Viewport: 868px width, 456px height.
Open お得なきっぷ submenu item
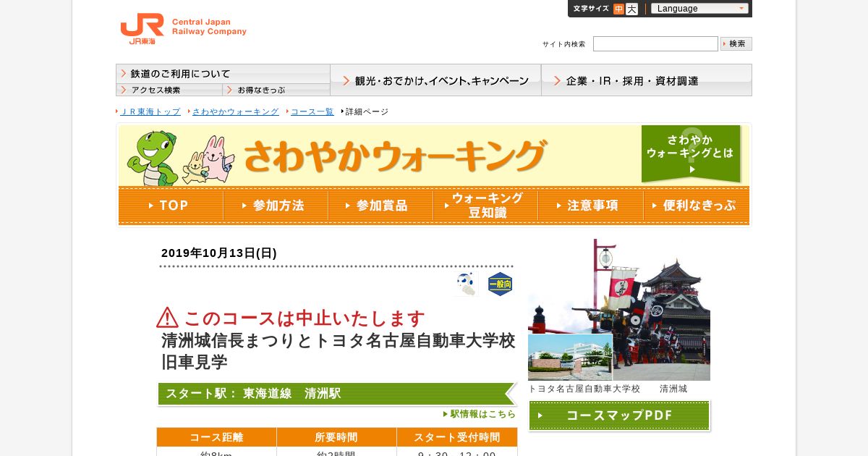[x=276, y=90]
